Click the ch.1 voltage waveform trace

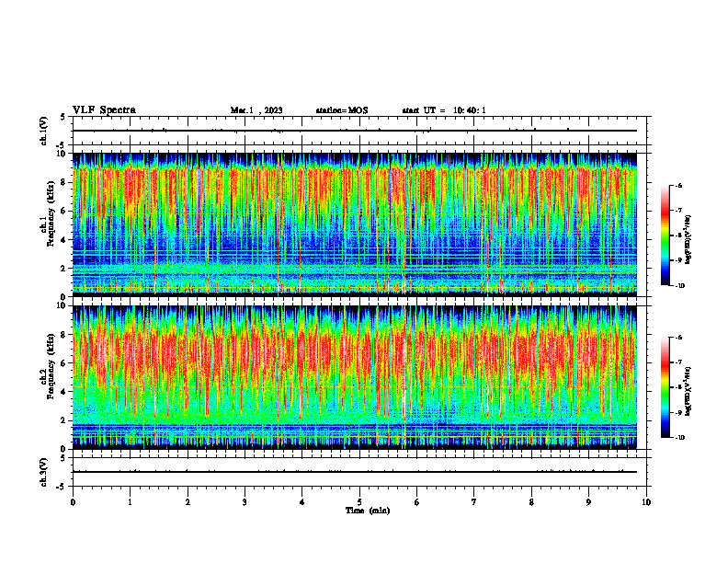[355, 131]
